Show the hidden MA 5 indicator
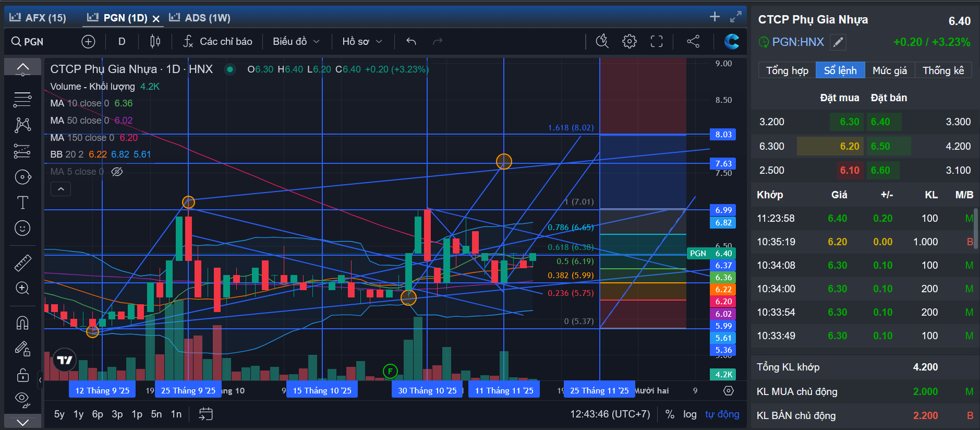 117,172
